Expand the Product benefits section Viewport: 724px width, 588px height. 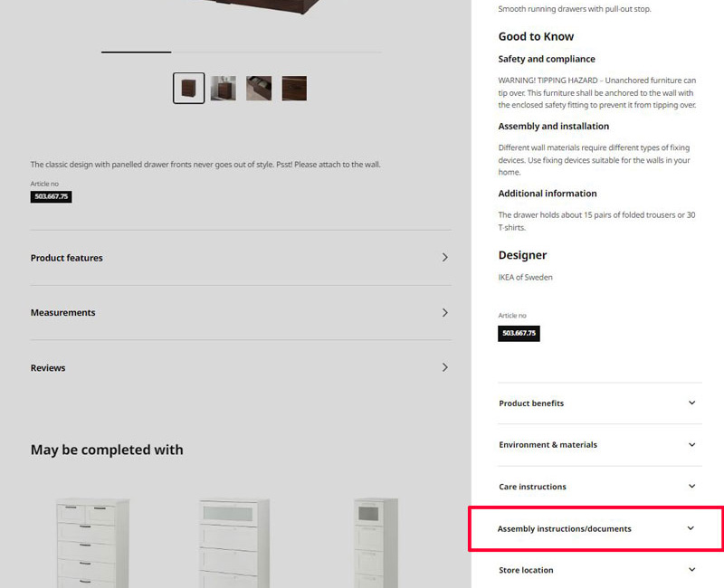point(691,403)
